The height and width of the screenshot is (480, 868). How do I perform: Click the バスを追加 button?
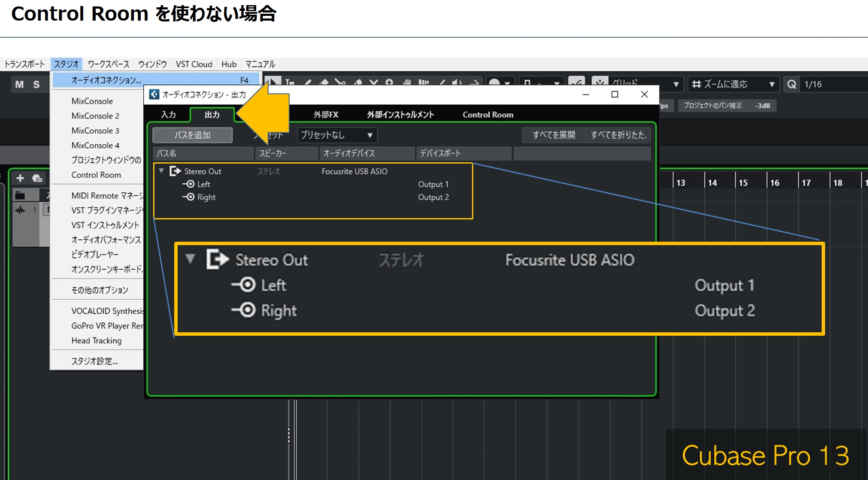193,135
